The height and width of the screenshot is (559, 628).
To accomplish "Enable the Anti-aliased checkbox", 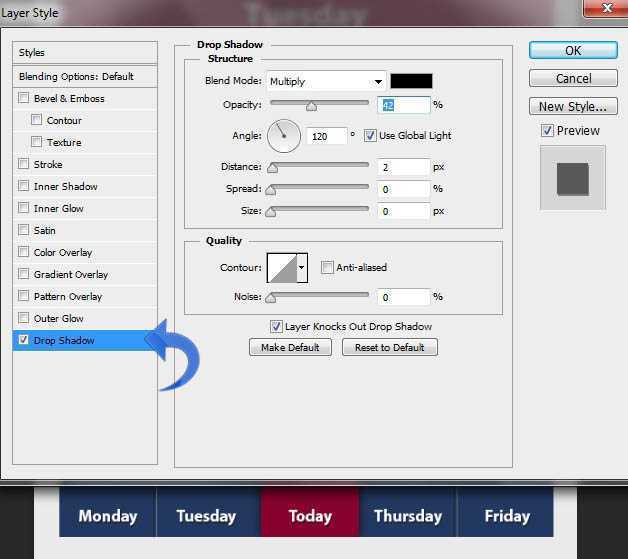I will pos(327,267).
